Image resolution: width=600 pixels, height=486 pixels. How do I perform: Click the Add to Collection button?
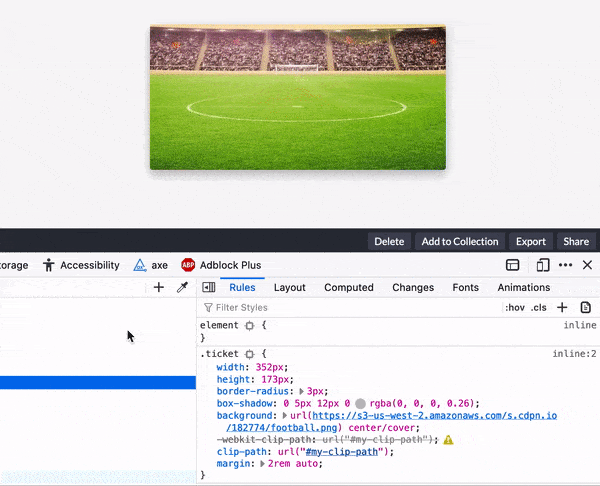point(460,241)
